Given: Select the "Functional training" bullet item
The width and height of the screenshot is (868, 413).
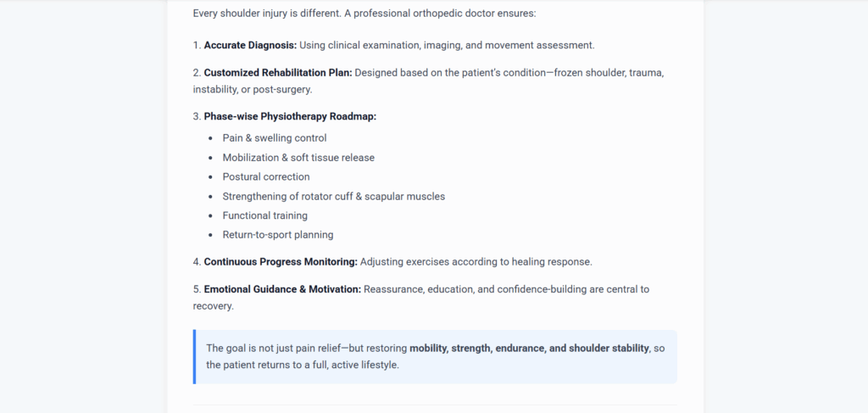Looking at the screenshot, I should point(264,215).
